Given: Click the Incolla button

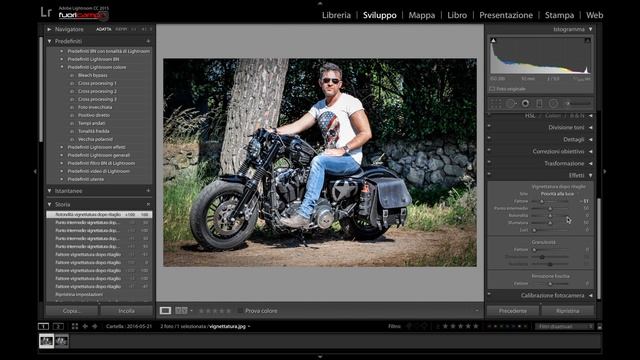Looking at the screenshot, I should point(127,311).
